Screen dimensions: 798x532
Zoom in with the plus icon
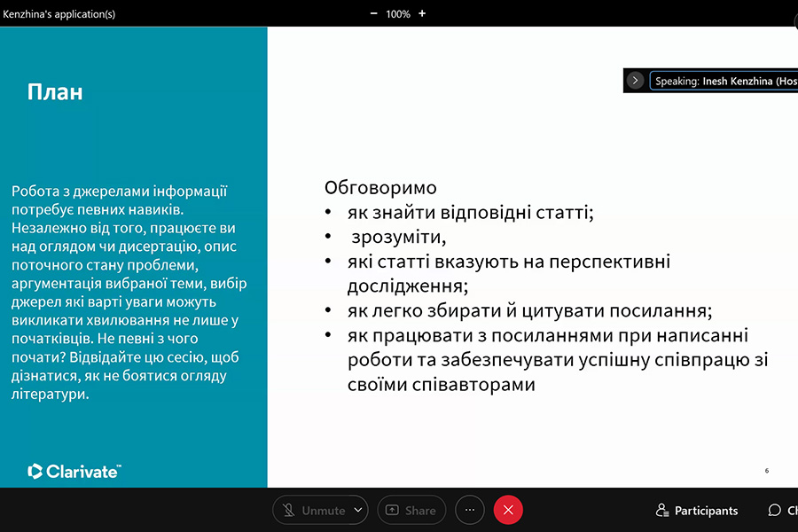coord(422,13)
